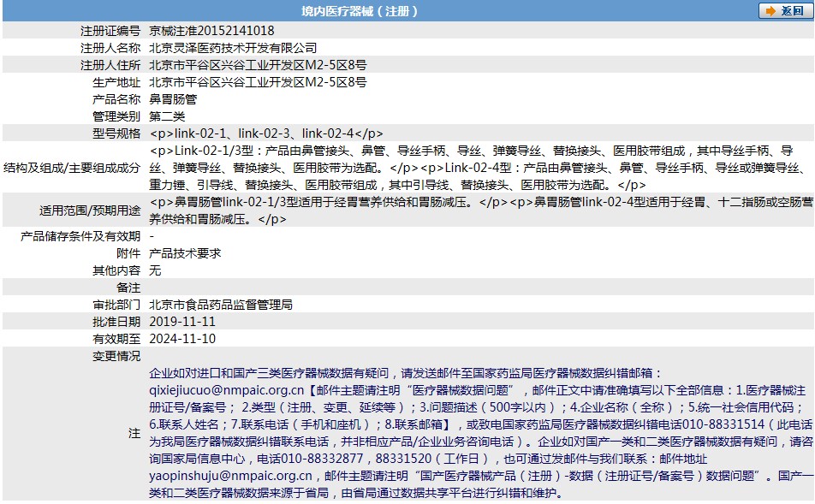Select expiry date 2024-11-10
Image resolution: width=815 pixels, height=504 pixels.
(x=182, y=339)
